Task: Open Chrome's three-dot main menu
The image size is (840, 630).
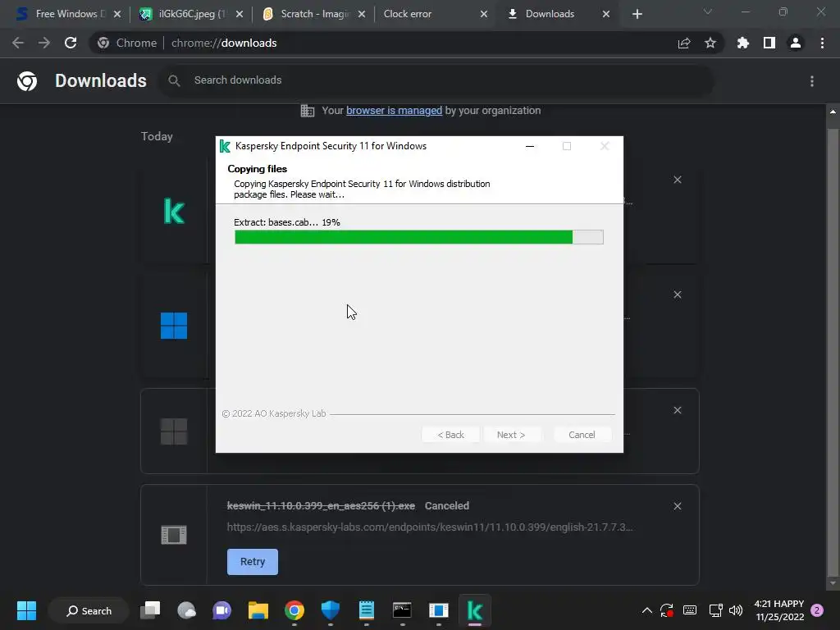Action: pos(822,43)
